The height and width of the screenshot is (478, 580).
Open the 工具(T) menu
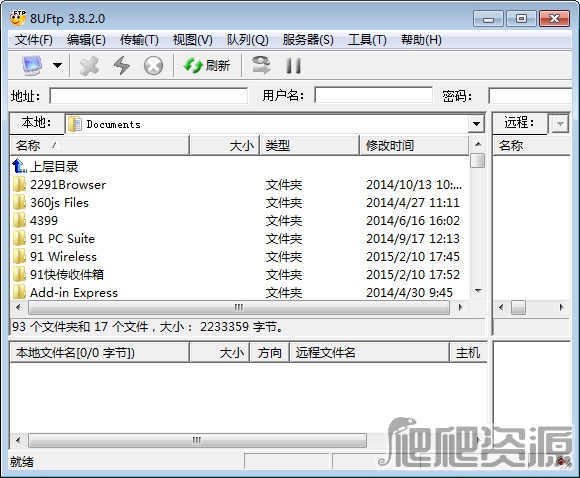coord(367,40)
